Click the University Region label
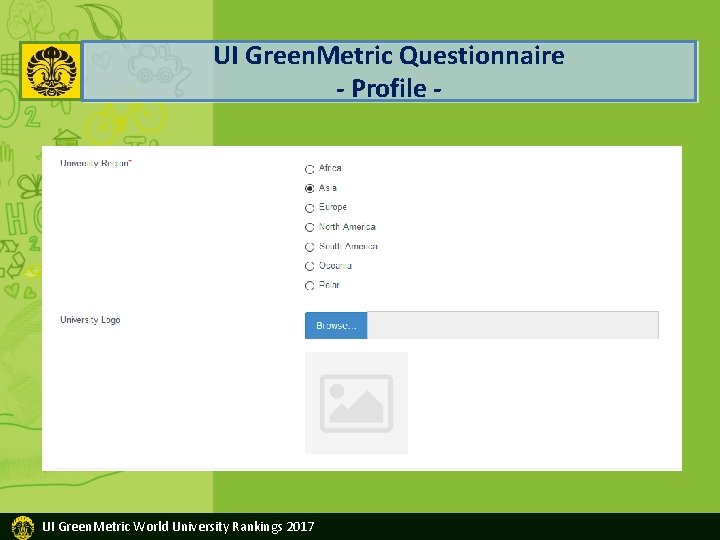 (96, 163)
